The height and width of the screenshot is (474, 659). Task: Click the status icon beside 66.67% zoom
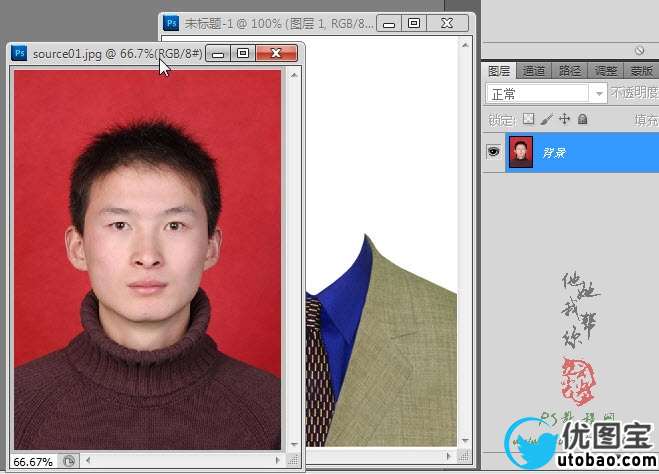click(x=69, y=461)
